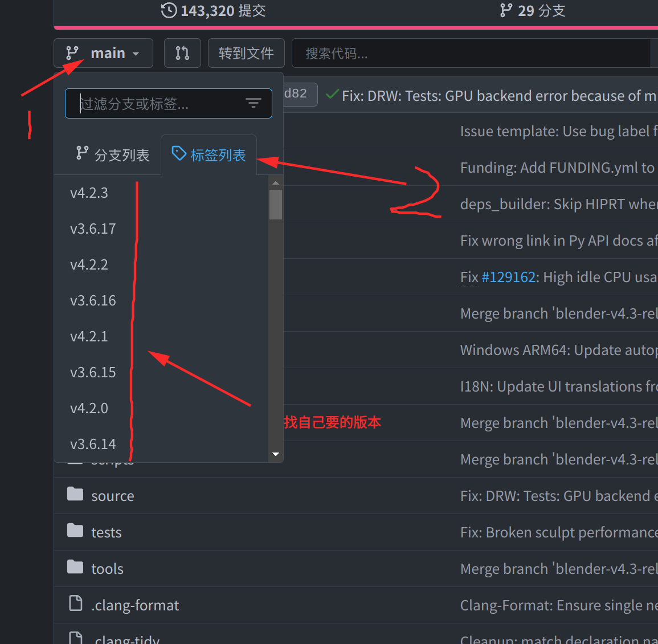Select tag v3.6.15

click(93, 372)
